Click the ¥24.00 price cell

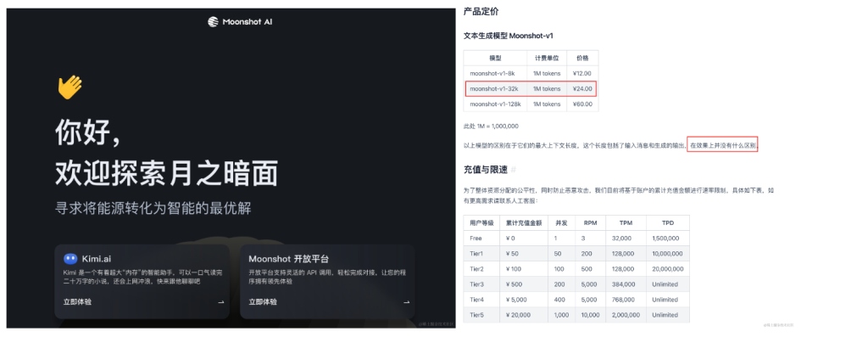pos(581,88)
